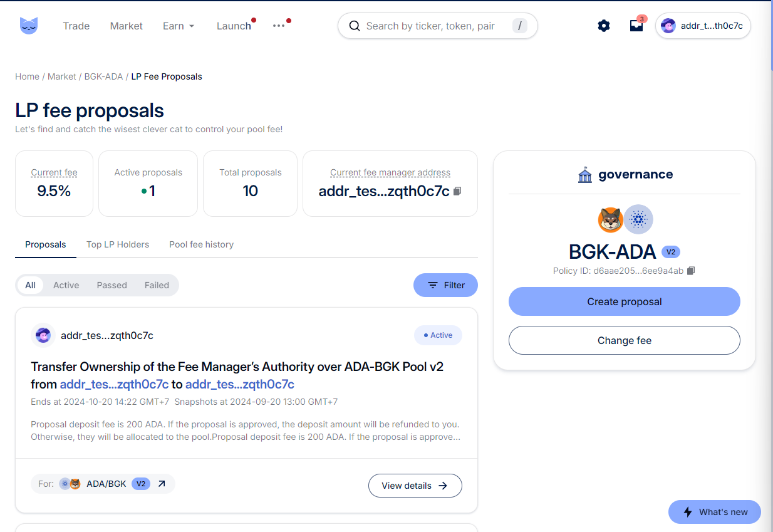The height and width of the screenshot is (532, 773).
Task: Open the inbox notifications icon
Action: click(636, 26)
